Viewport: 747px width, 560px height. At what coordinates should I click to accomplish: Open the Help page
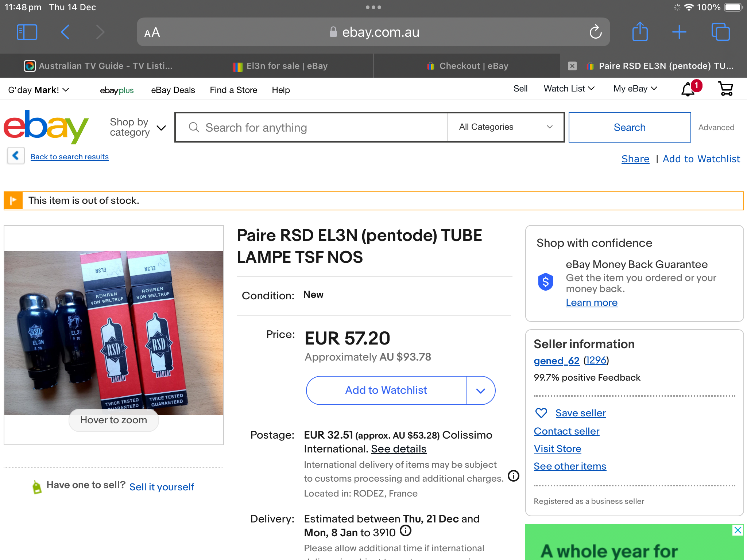tap(281, 90)
